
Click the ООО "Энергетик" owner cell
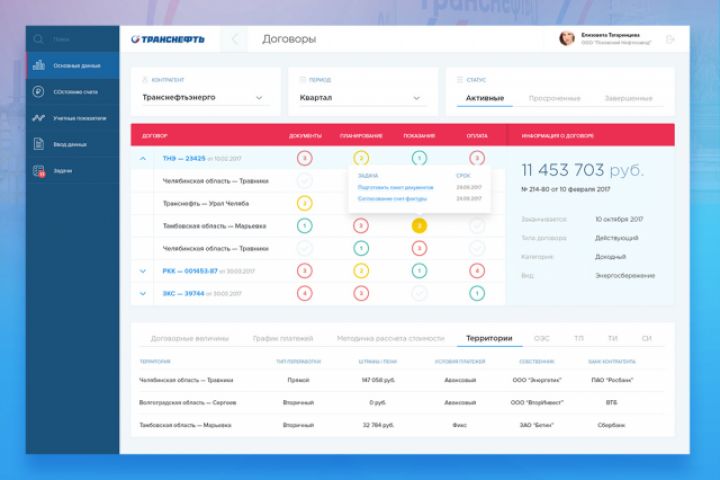[537, 380]
